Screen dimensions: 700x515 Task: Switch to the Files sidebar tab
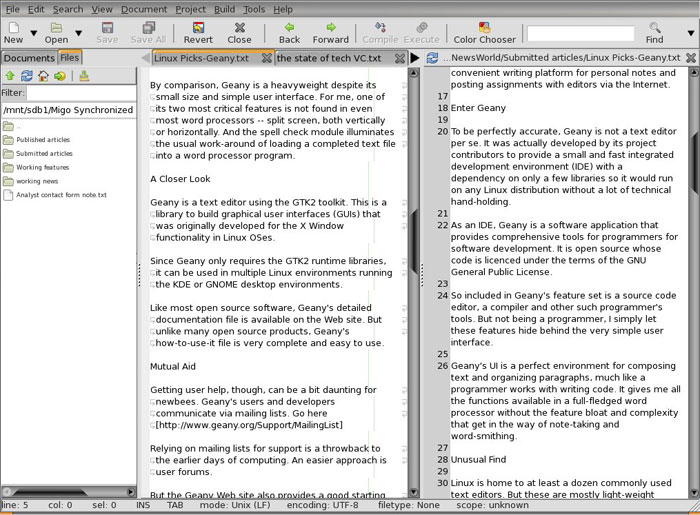(x=70, y=58)
